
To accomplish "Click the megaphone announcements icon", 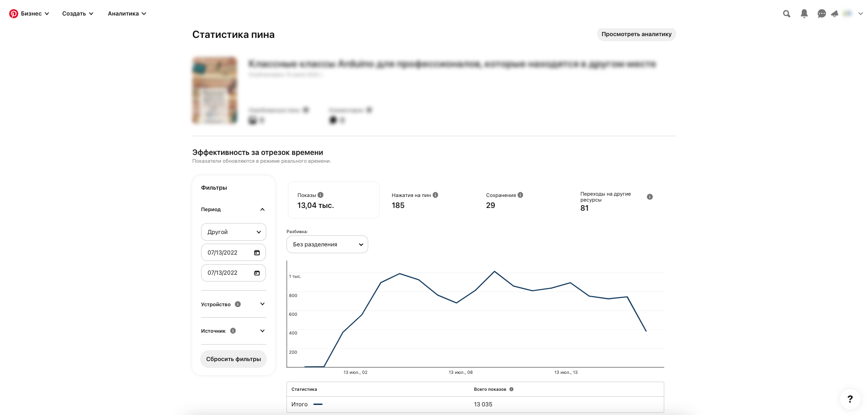I will (x=835, y=14).
